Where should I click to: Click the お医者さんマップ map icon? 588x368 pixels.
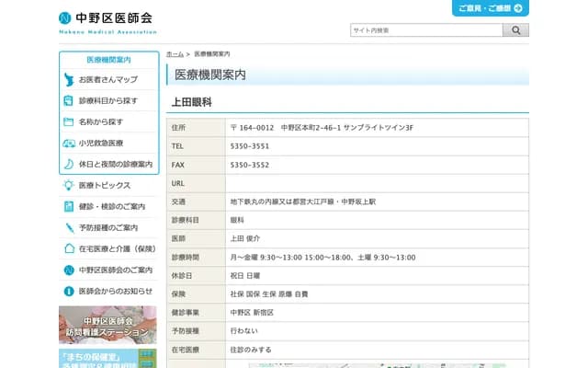point(69,80)
